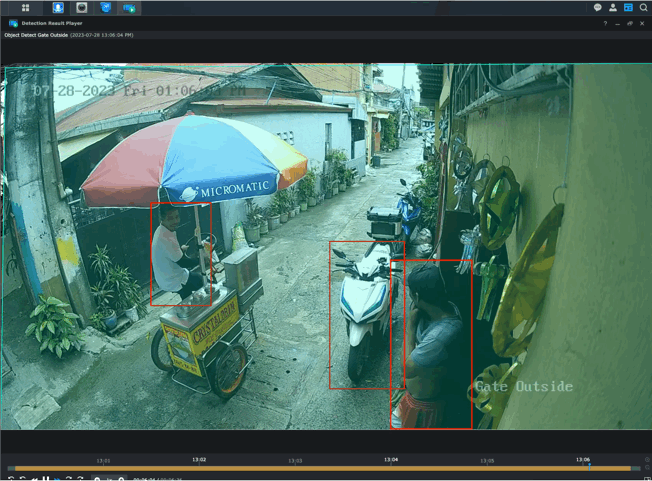Jump to 13:02 on the timeline
Viewport: 652px width, 481px height.
pos(199,460)
